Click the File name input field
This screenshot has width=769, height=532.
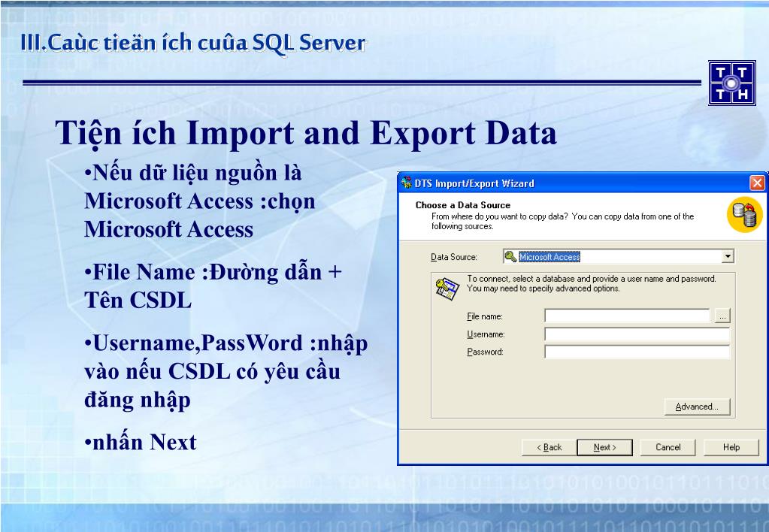[627, 316]
